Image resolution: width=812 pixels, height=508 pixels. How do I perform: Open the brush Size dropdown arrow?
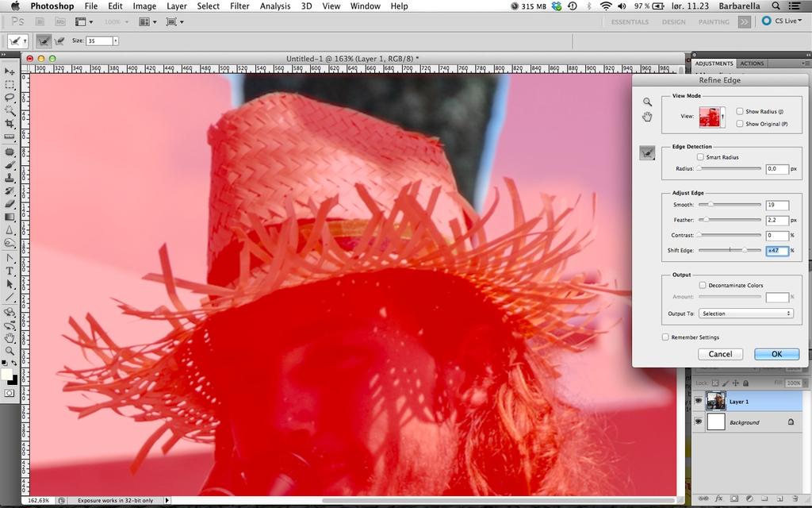pos(116,40)
